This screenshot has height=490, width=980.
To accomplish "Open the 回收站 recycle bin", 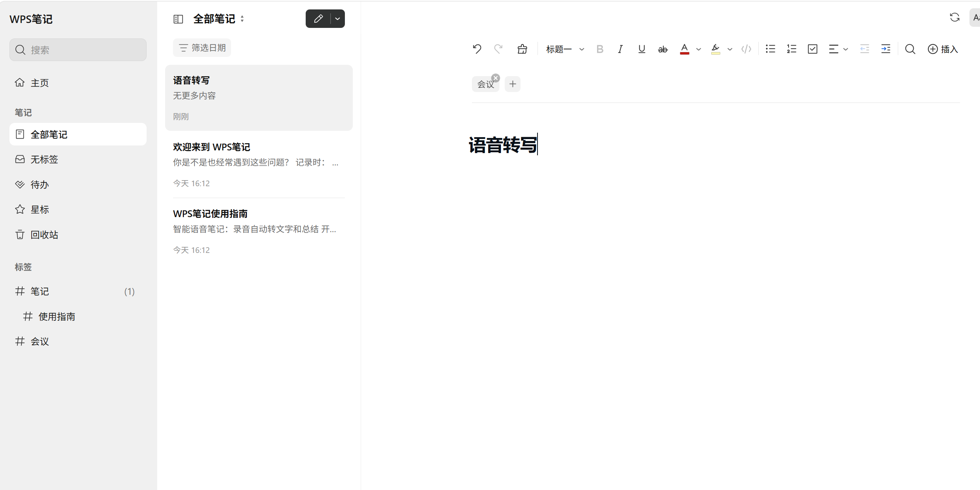I will pos(78,235).
